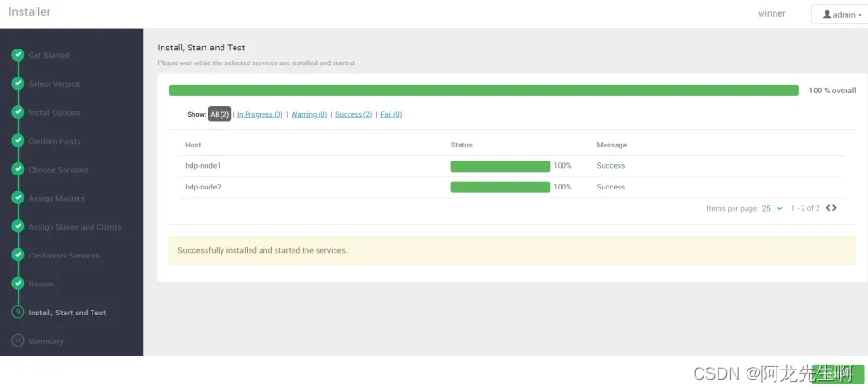
Task: Open Summary wizard step
Action: point(46,342)
